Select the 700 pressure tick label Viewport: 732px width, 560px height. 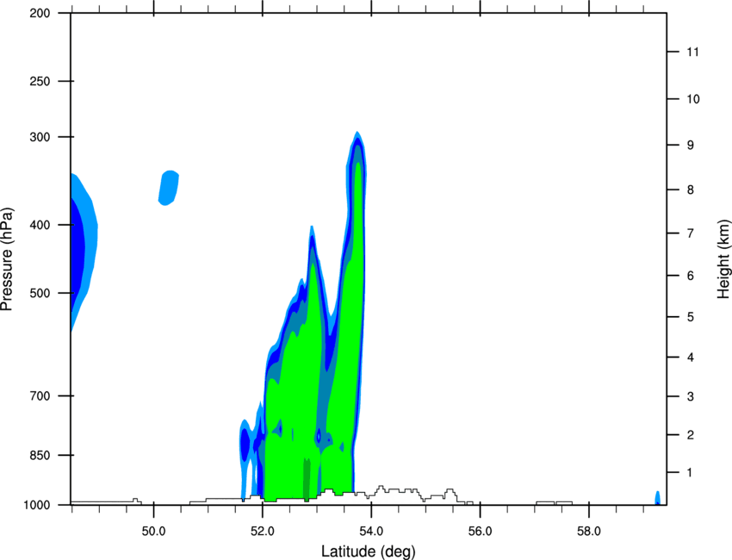tap(40, 396)
